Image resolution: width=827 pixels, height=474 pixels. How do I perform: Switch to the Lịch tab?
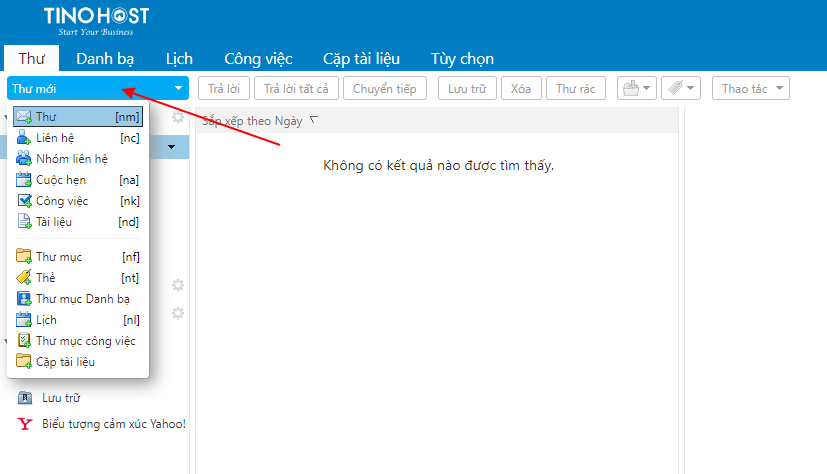(x=179, y=59)
